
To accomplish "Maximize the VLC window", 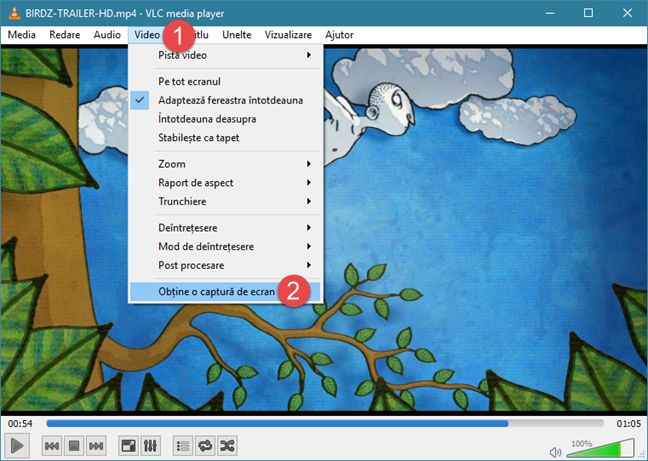I will pyautogui.click(x=588, y=13).
